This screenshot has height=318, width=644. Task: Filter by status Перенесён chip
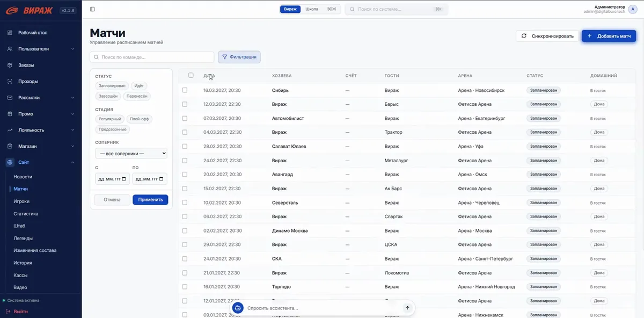[137, 96]
